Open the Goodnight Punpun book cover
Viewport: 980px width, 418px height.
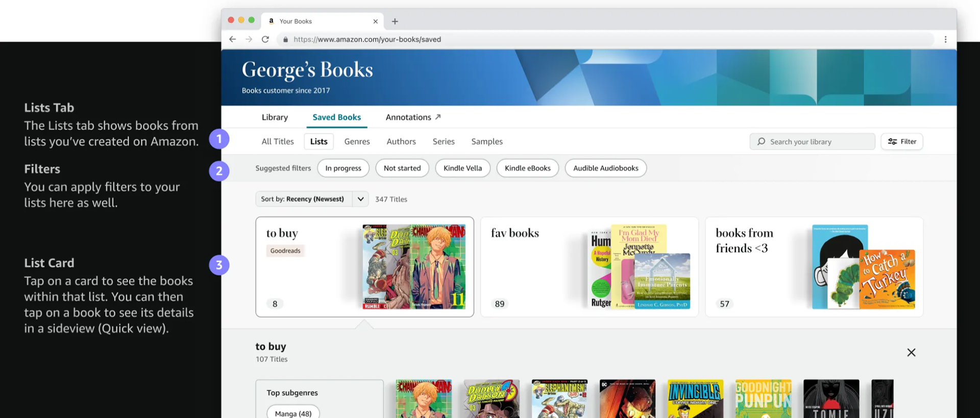point(763,399)
